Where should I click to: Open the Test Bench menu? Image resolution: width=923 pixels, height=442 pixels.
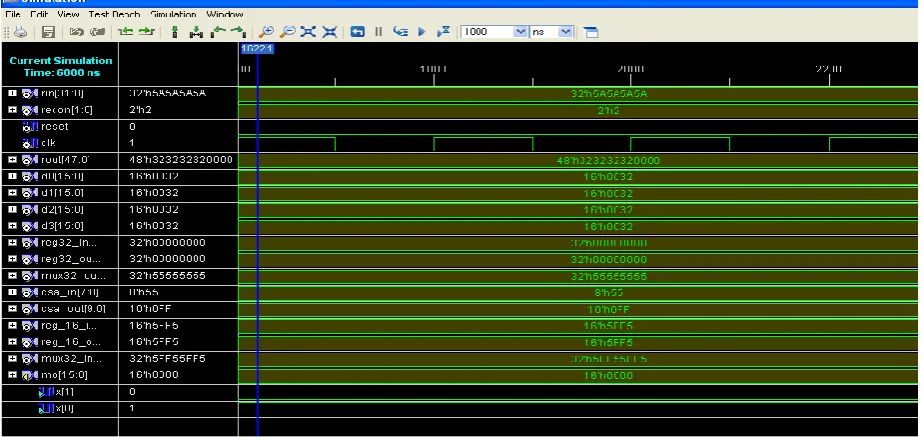click(114, 14)
